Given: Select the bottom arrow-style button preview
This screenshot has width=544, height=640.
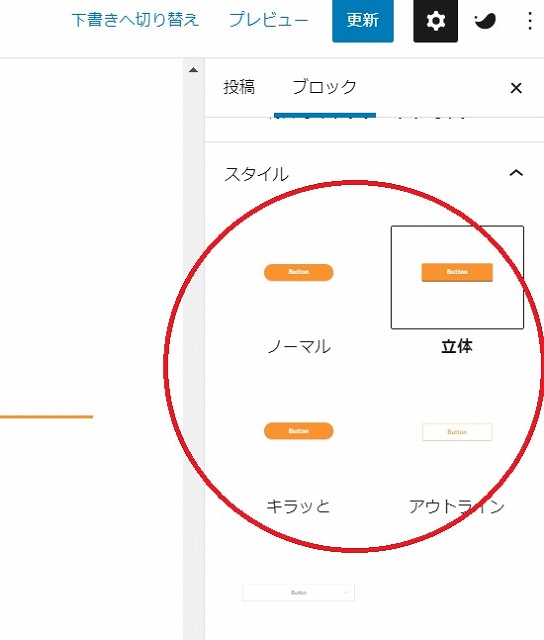Looking at the screenshot, I should (x=299, y=592).
